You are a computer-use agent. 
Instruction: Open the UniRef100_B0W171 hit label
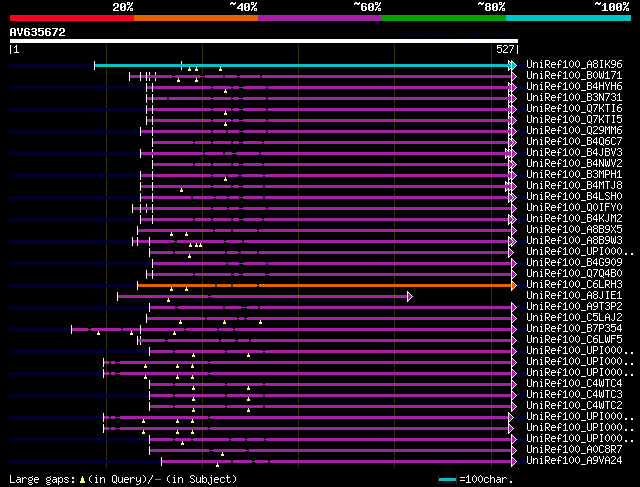tap(574, 76)
